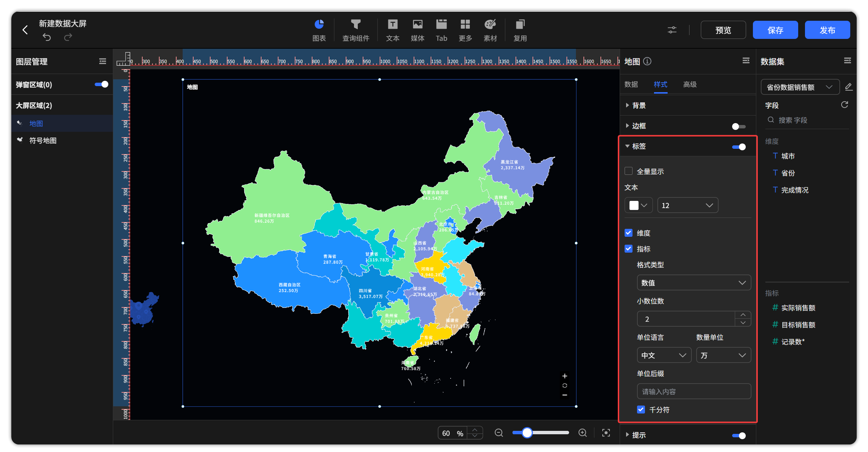Add a Tab component
This screenshot has height=452, width=868.
pos(441,30)
